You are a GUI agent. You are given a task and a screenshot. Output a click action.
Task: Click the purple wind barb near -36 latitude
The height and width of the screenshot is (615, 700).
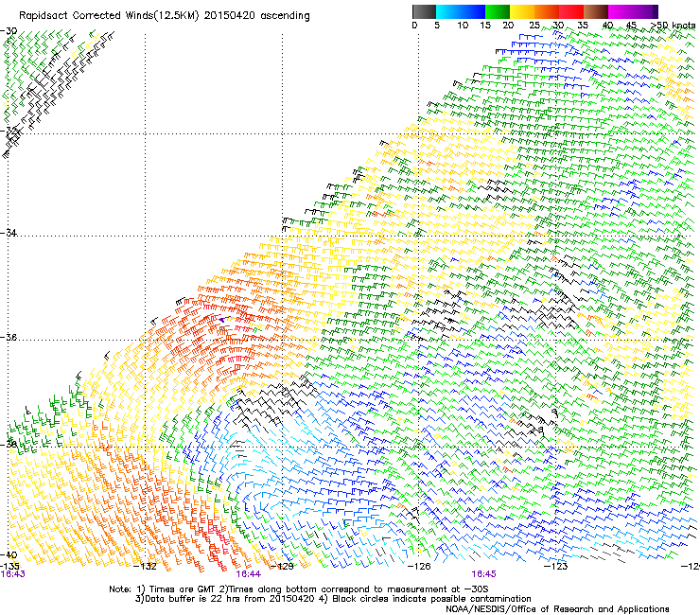pyautogui.click(x=224, y=319)
